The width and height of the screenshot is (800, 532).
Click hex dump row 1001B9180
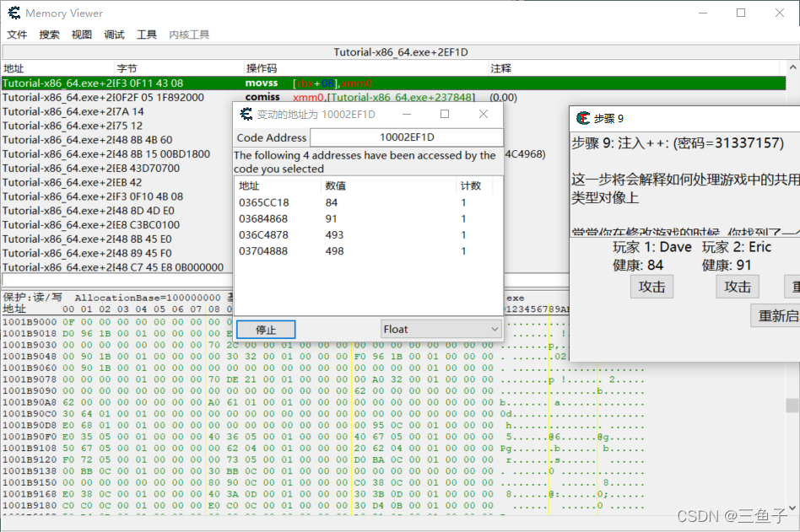(324, 506)
